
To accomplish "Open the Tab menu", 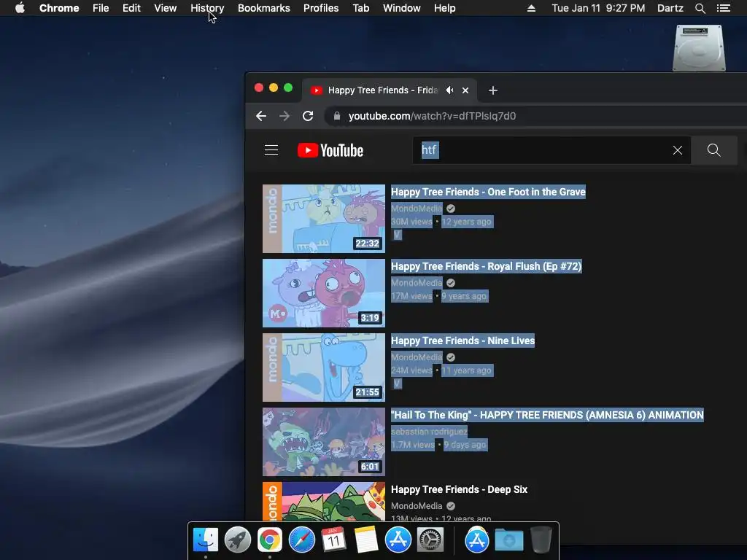I will 361,8.
